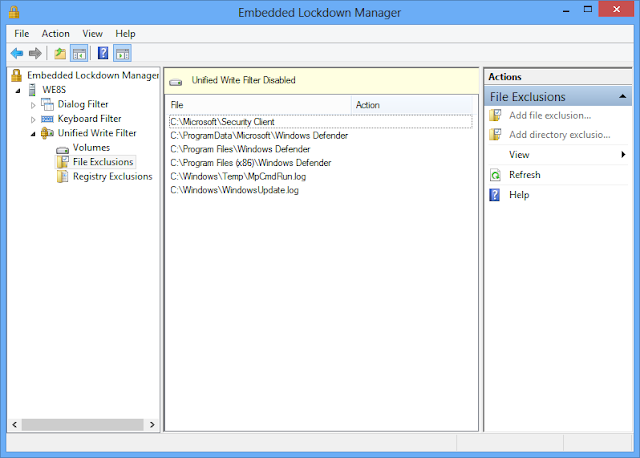Select the Registry Exclusions tree item

click(113, 176)
